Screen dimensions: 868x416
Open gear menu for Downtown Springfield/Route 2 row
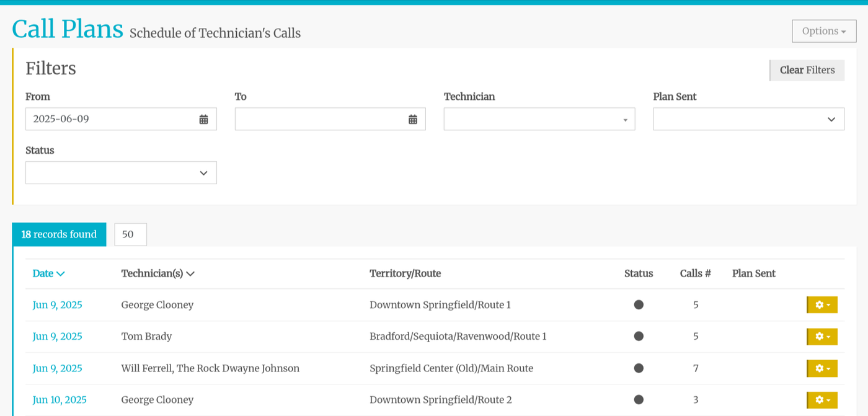coord(821,400)
